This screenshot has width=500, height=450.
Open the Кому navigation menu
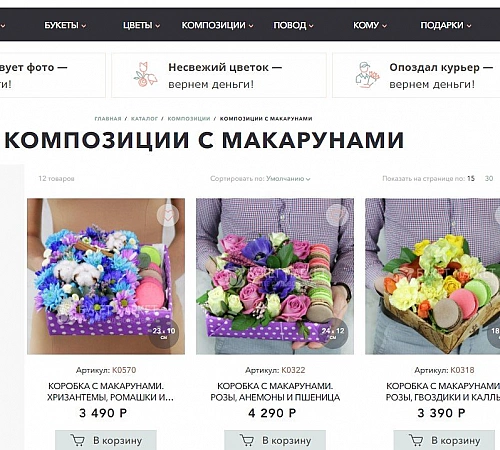[x=370, y=25]
